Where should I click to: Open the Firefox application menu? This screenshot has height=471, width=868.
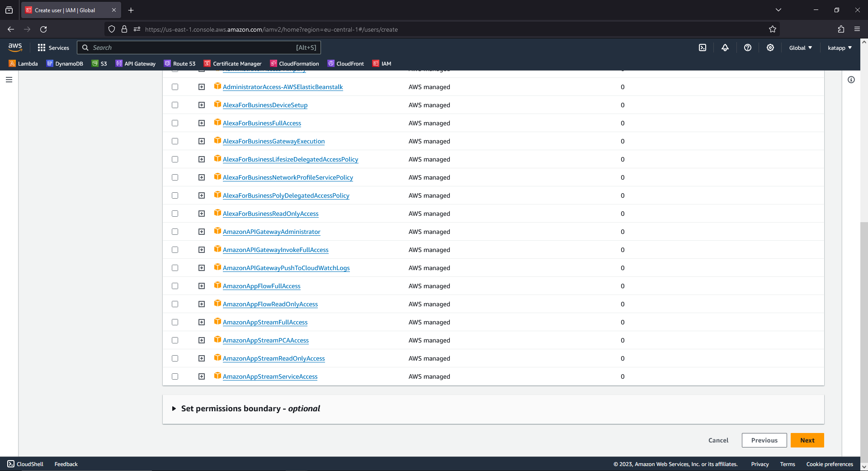pos(857,29)
